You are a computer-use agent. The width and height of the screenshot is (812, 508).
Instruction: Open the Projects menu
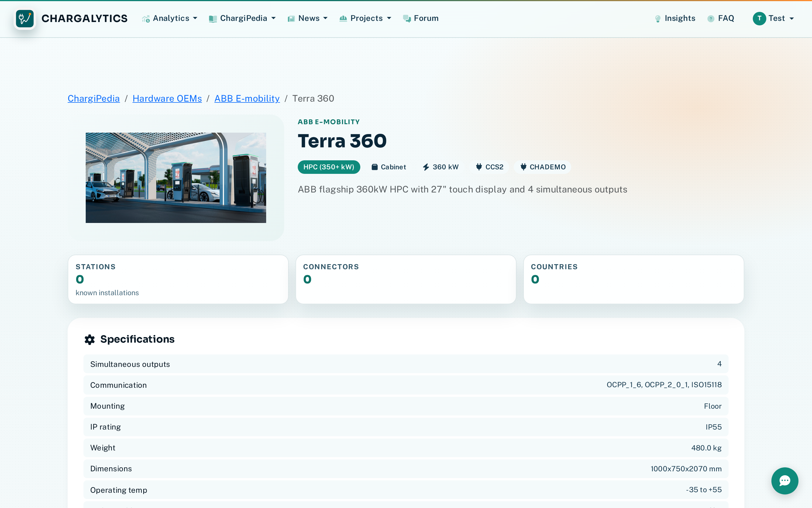click(x=365, y=18)
